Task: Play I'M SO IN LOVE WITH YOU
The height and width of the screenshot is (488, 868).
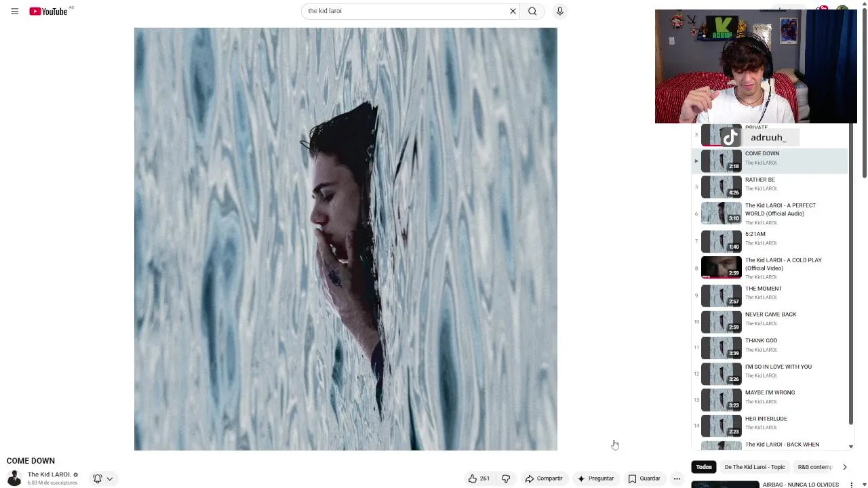Action: [x=770, y=373]
